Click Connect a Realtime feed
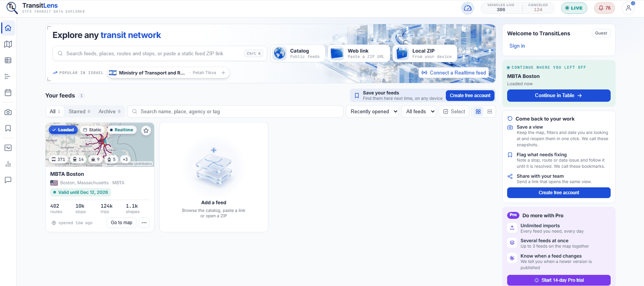 click(454, 73)
